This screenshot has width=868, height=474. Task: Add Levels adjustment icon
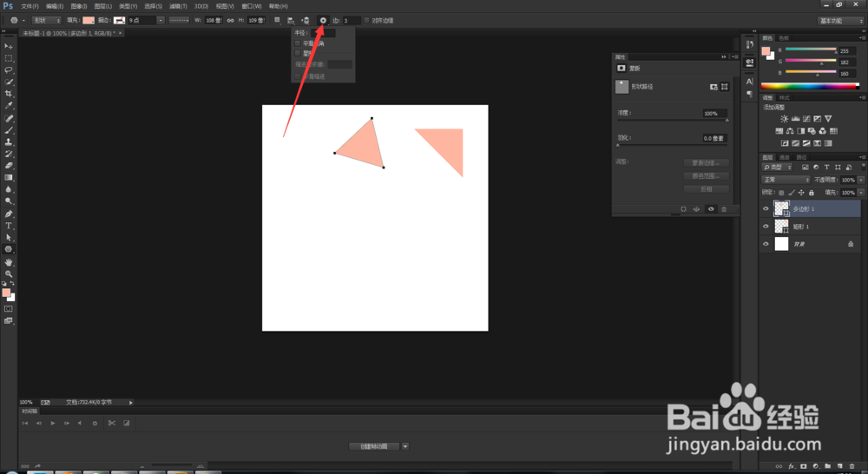click(795, 118)
